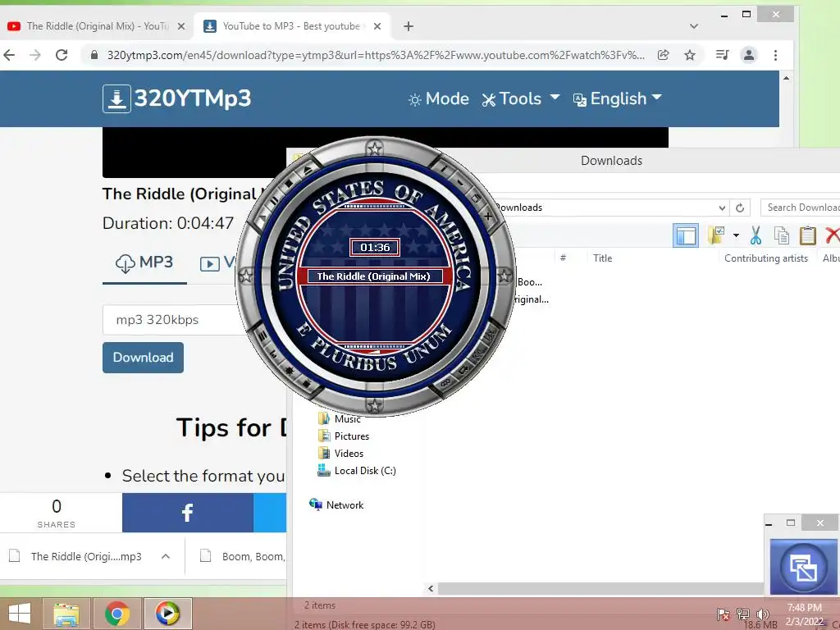Open a new browser tab

[409, 26]
